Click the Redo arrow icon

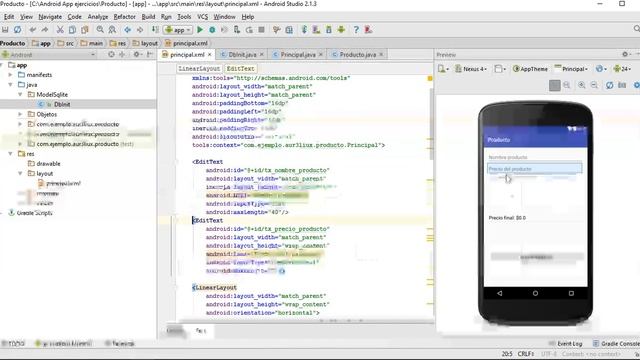pyautogui.click(x=45, y=30)
